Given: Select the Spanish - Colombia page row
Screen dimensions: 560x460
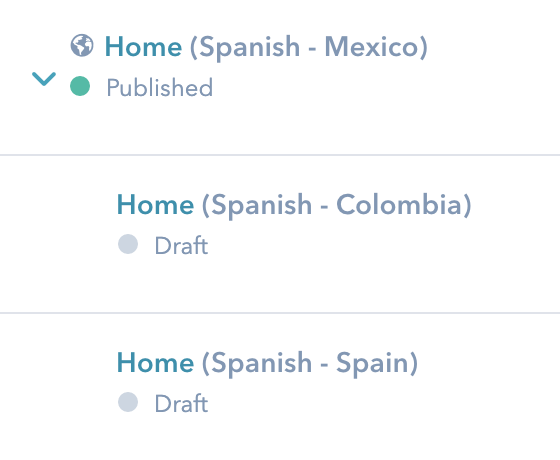Looking at the screenshot, I should coord(280,234).
